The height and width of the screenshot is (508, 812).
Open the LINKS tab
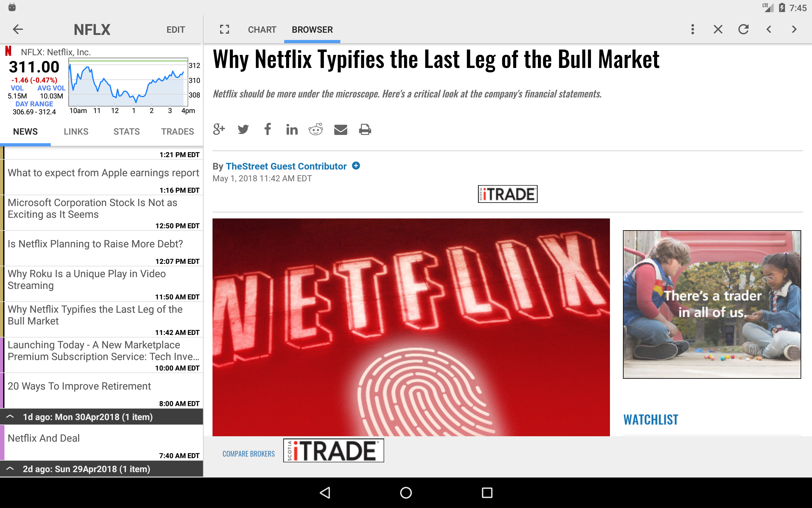coord(76,131)
